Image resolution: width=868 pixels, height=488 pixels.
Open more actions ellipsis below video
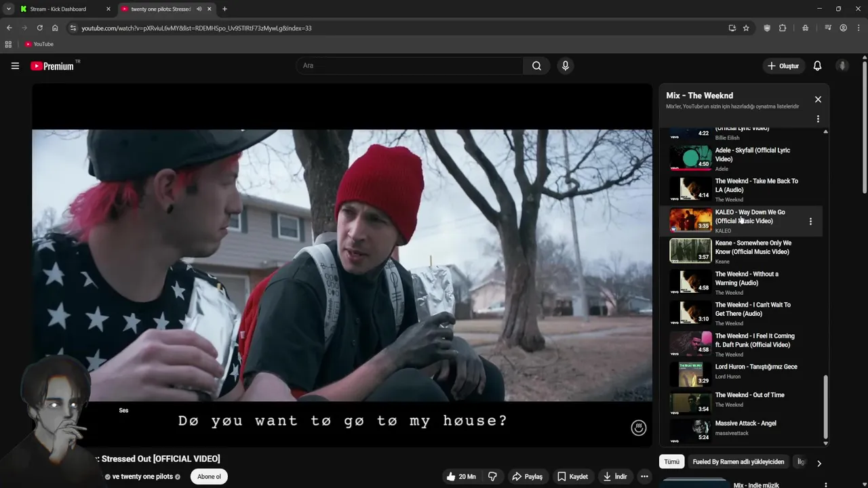pos(644,476)
